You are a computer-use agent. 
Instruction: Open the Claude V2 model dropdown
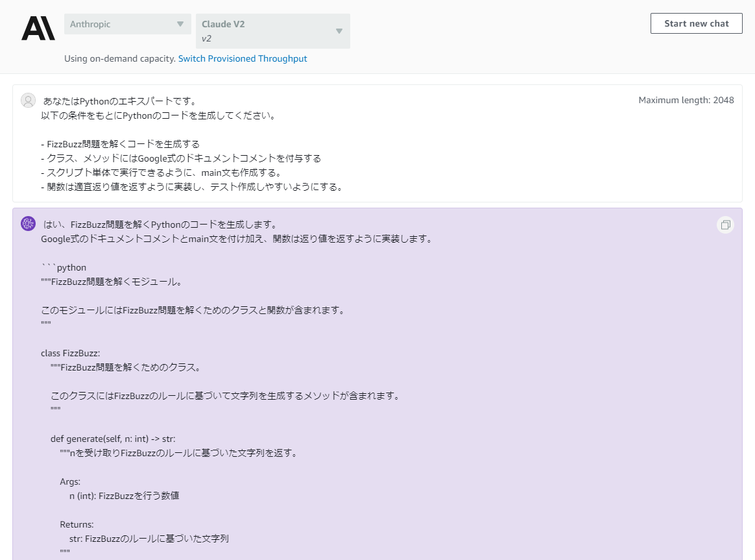point(272,31)
